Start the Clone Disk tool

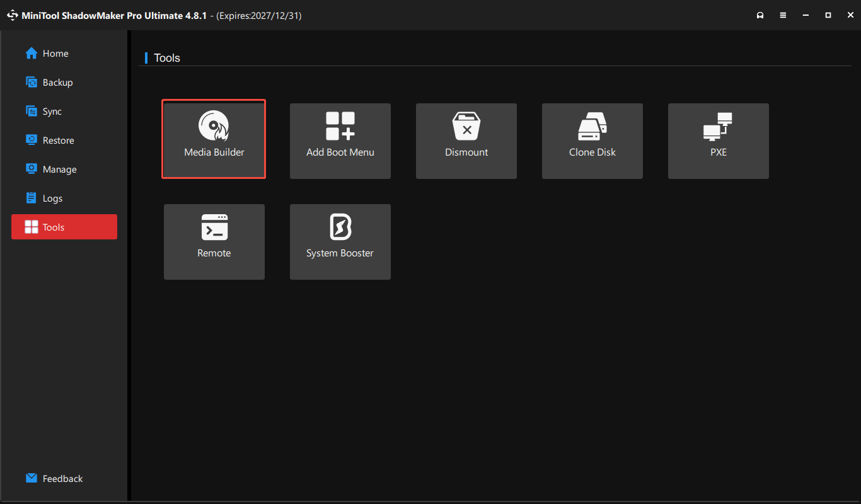(x=592, y=140)
